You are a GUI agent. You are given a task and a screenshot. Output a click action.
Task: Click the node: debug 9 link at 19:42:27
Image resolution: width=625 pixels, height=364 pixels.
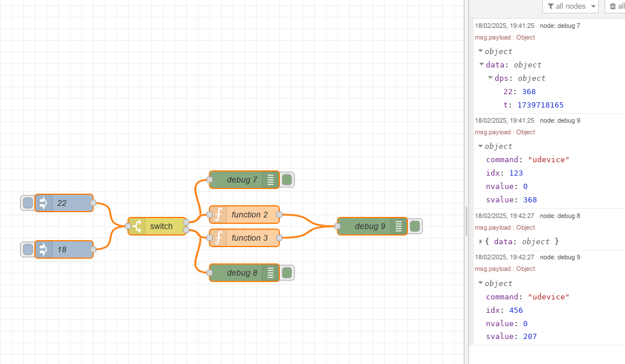[560, 257]
